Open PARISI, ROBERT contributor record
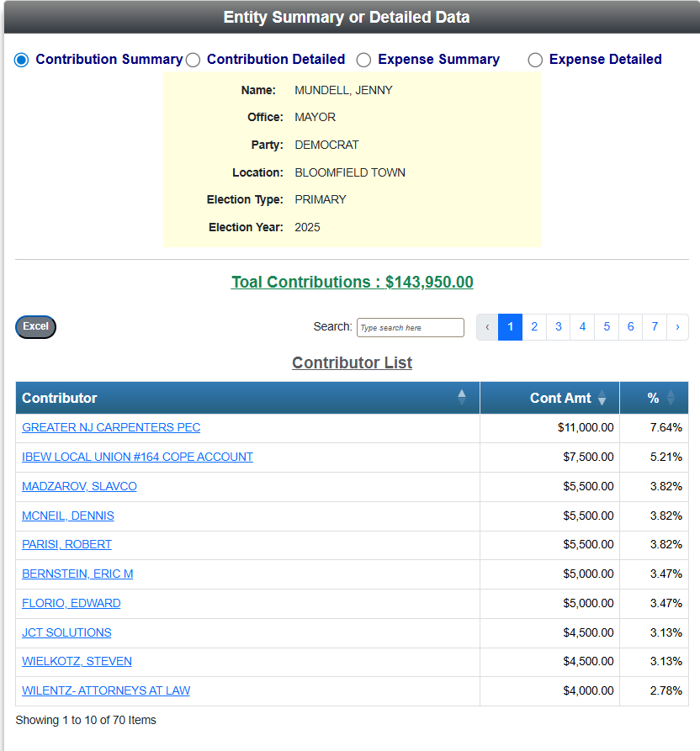Viewport: 700px width, 751px height. pyautogui.click(x=66, y=544)
